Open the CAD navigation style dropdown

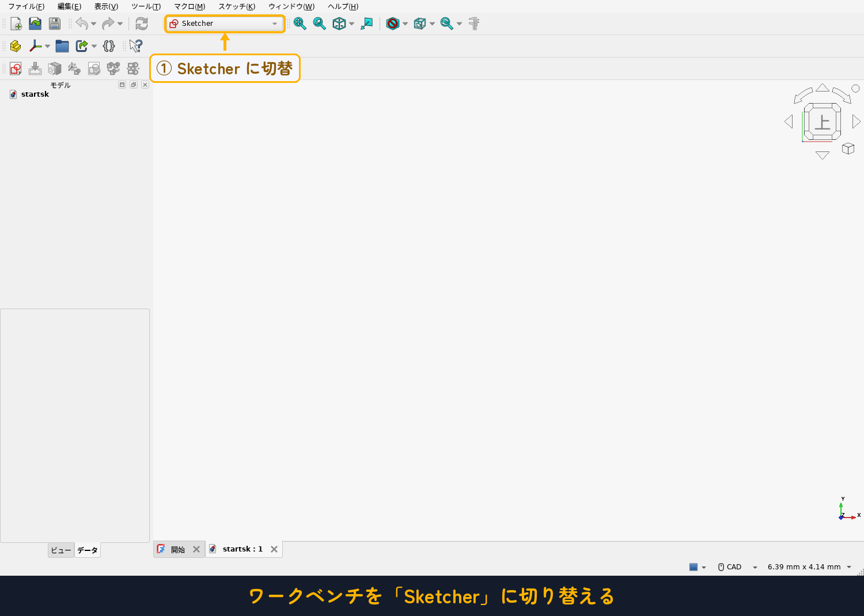[x=738, y=567]
